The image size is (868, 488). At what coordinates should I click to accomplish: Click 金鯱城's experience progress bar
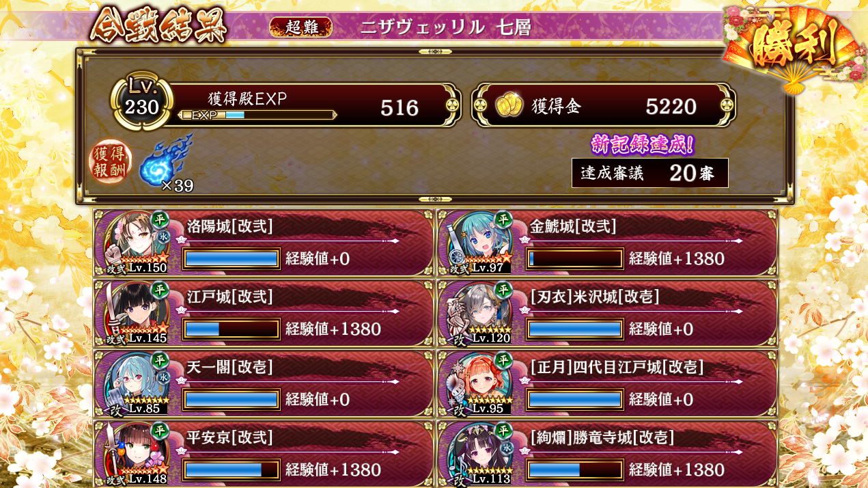pos(574,258)
